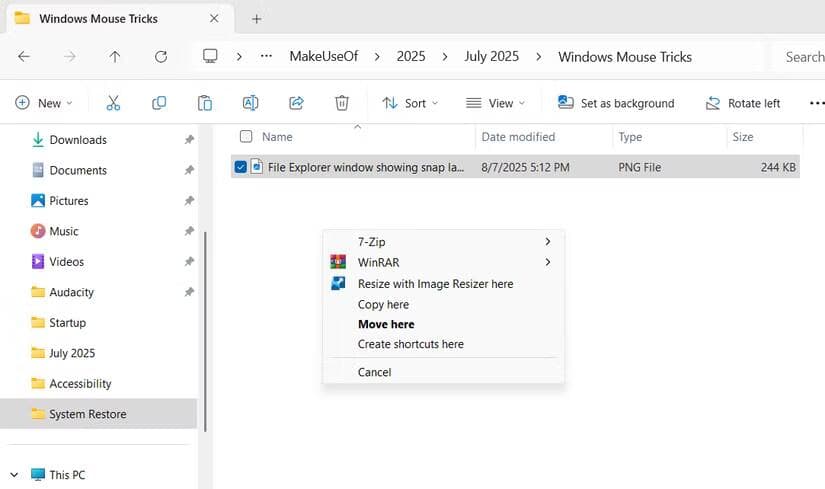Click the Image Resizer icon in menu

point(338,283)
